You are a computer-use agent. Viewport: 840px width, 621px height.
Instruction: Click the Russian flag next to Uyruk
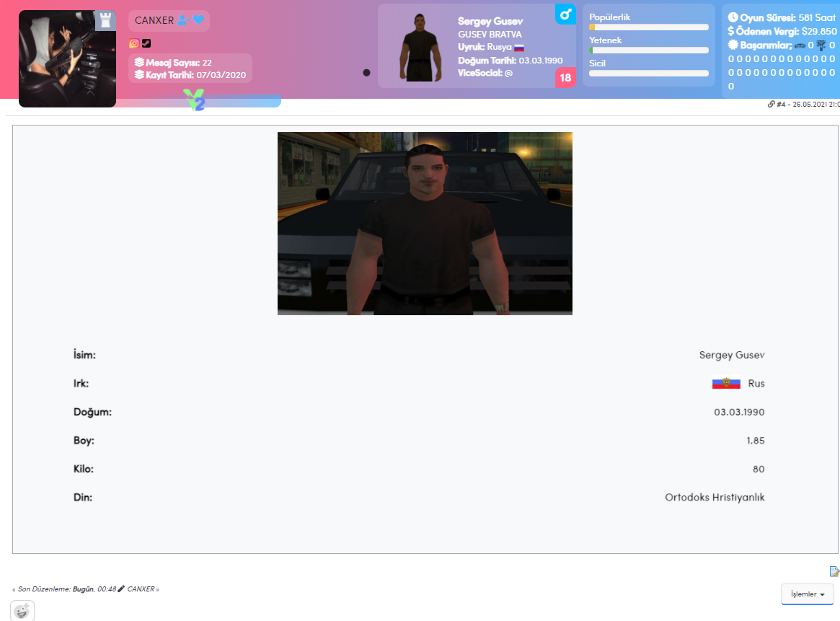[519, 47]
